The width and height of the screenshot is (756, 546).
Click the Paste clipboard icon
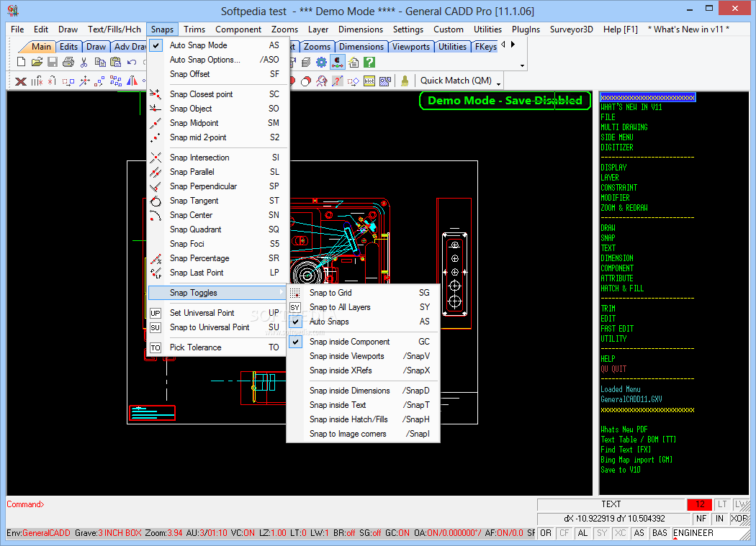click(x=115, y=62)
